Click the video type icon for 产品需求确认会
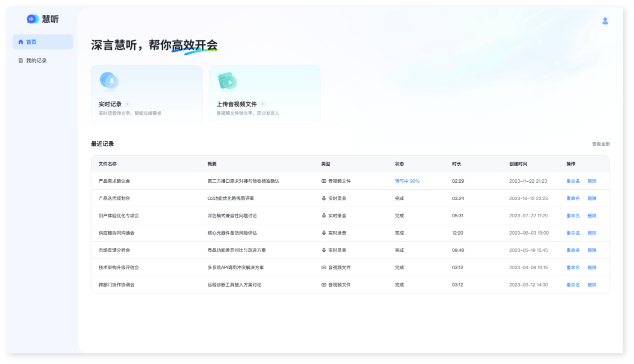 point(323,181)
